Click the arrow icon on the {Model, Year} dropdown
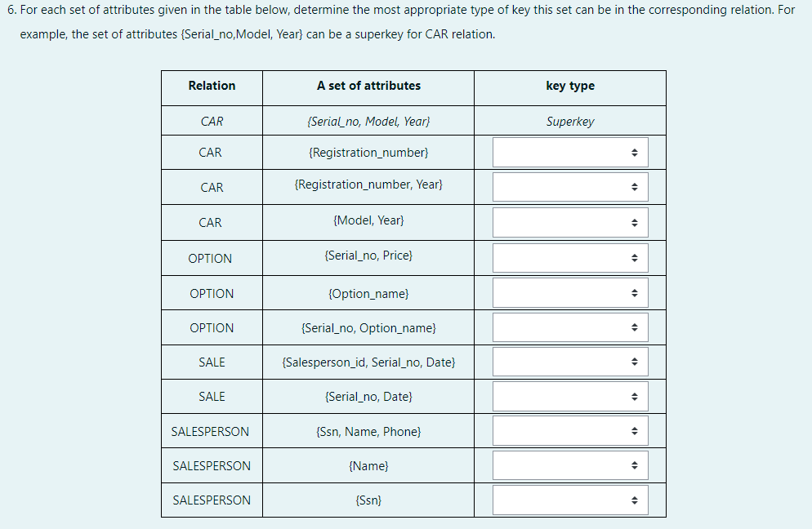Screen dimensions: 812x529 coord(636,222)
